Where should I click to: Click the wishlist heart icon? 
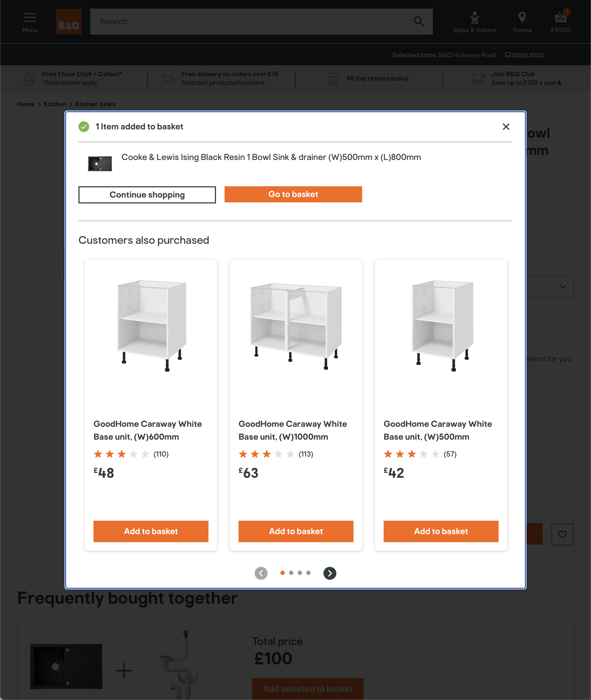click(562, 534)
